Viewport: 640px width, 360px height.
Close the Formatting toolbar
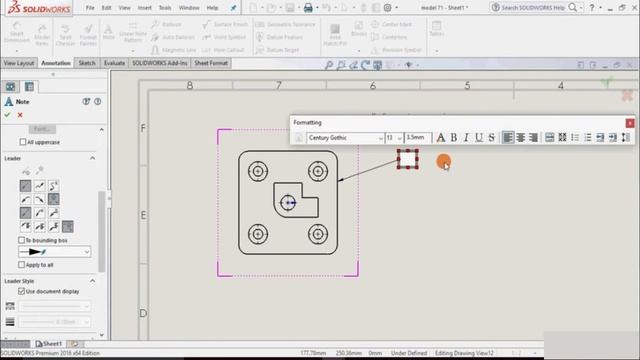pos(630,123)
